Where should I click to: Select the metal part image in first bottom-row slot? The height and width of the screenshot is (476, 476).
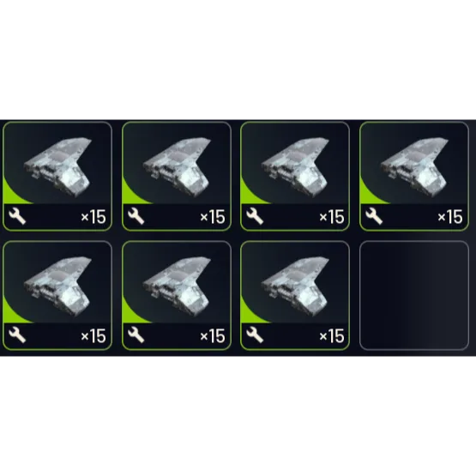[57, 286]
